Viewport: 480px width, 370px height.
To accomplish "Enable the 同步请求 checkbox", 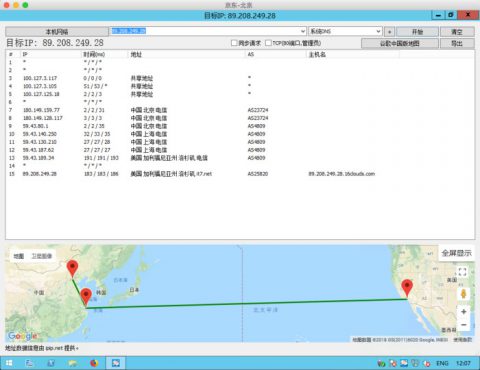I will click(234, 43).
